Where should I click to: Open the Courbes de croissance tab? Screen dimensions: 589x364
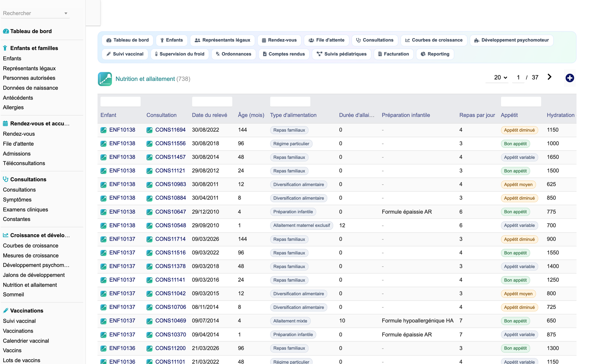coord(434,40)
